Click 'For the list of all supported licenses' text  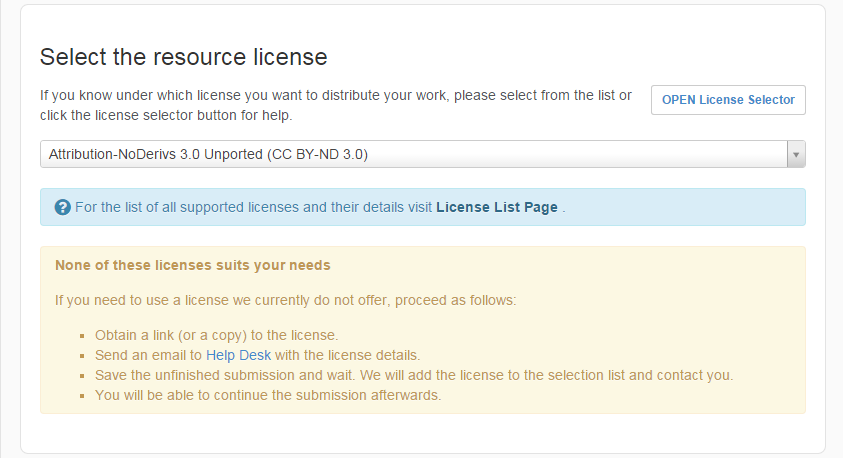(x=253, y=208)
